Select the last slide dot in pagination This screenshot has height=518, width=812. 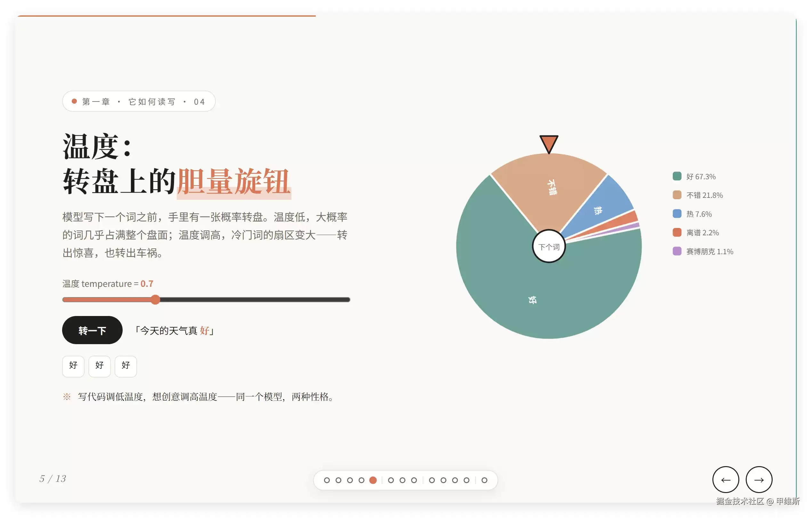click(x=484, y=480)
